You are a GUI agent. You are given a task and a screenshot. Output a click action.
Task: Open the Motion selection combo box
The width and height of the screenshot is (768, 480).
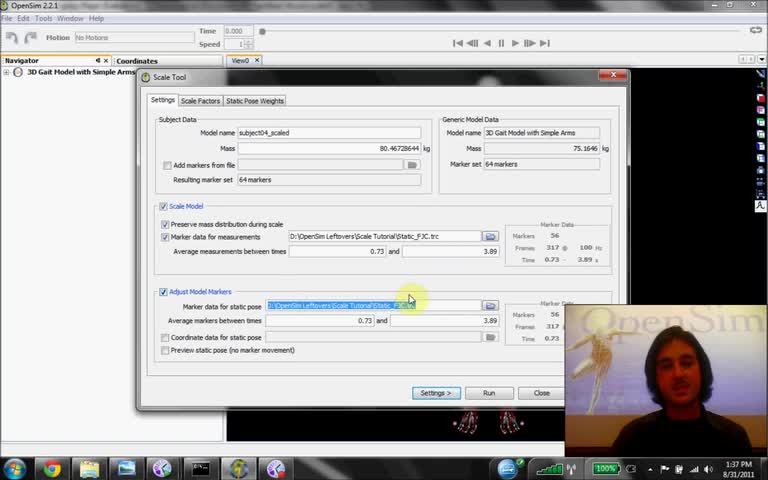point(135,38)
